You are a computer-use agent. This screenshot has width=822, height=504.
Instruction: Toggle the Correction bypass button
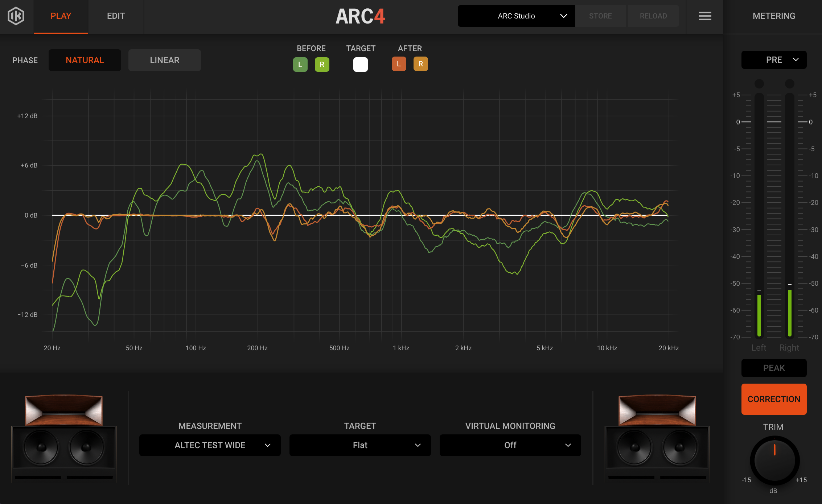click(x=774, y=399)
